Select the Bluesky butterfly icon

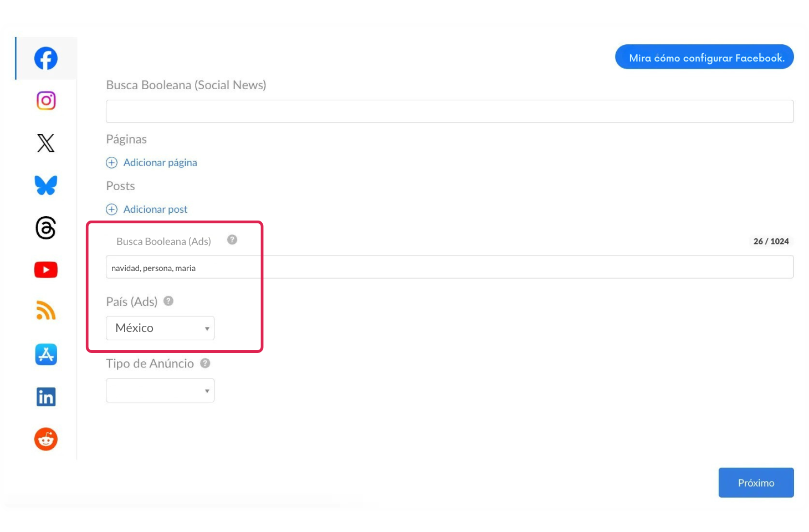46,185
